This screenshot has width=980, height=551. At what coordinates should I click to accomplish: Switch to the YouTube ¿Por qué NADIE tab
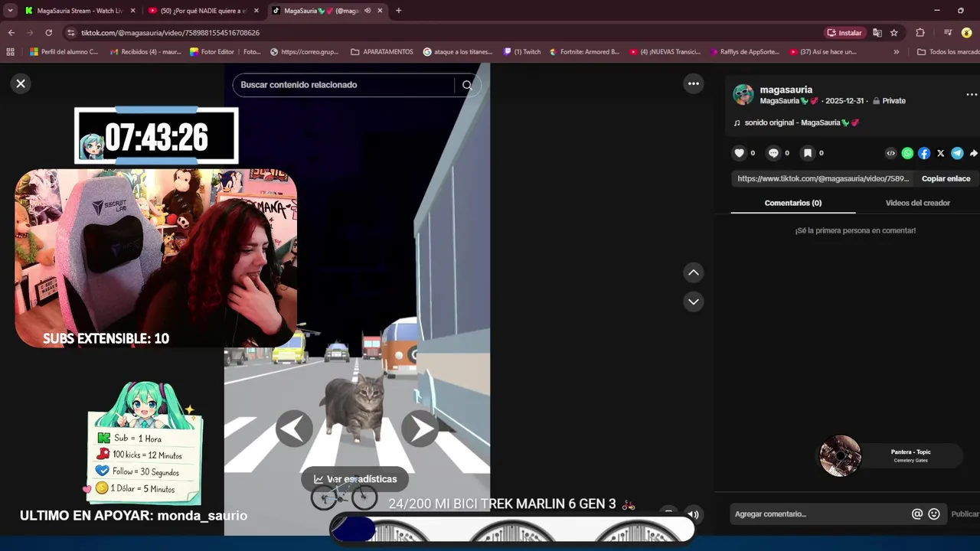click(203, 11)
